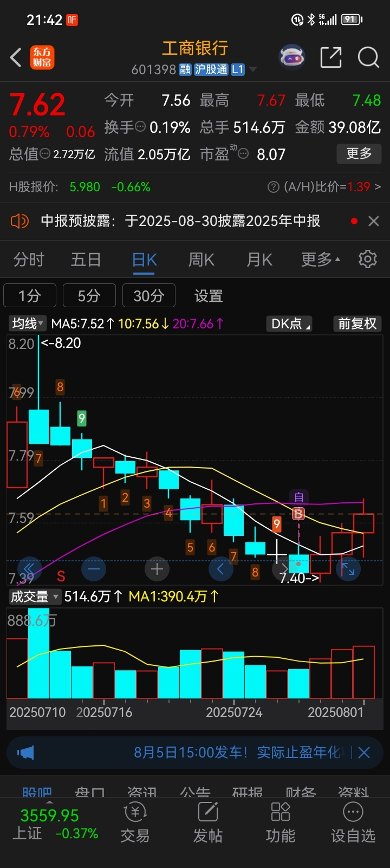Tap the 听 status icon beside clock
The width and height of the screenshot is (390, 868).
[72, 20]
